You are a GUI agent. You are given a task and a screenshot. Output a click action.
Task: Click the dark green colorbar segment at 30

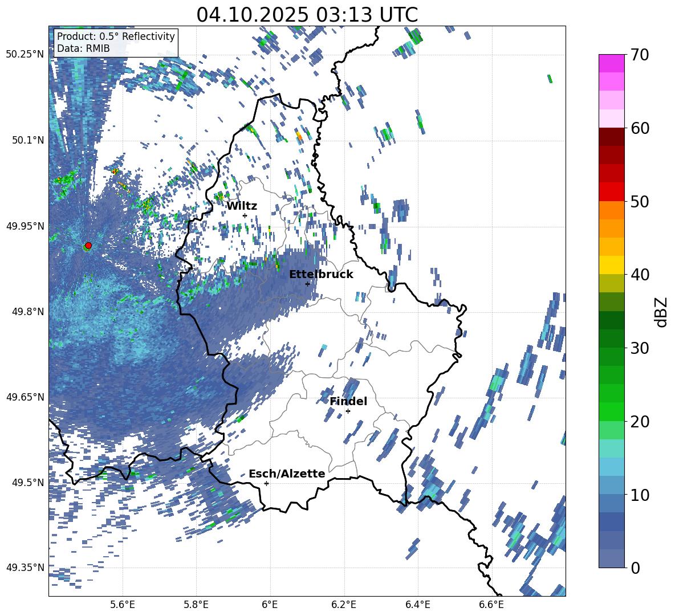611,338
